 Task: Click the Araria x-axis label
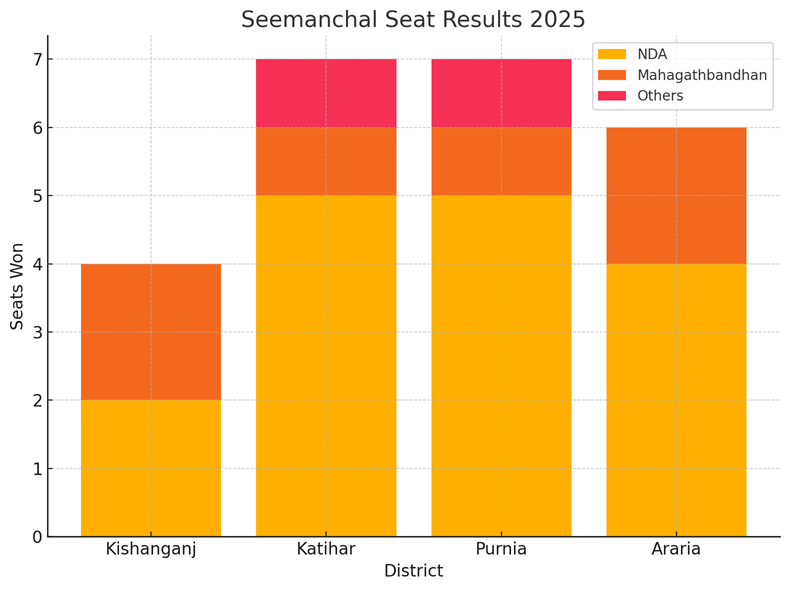click(676, 549)
